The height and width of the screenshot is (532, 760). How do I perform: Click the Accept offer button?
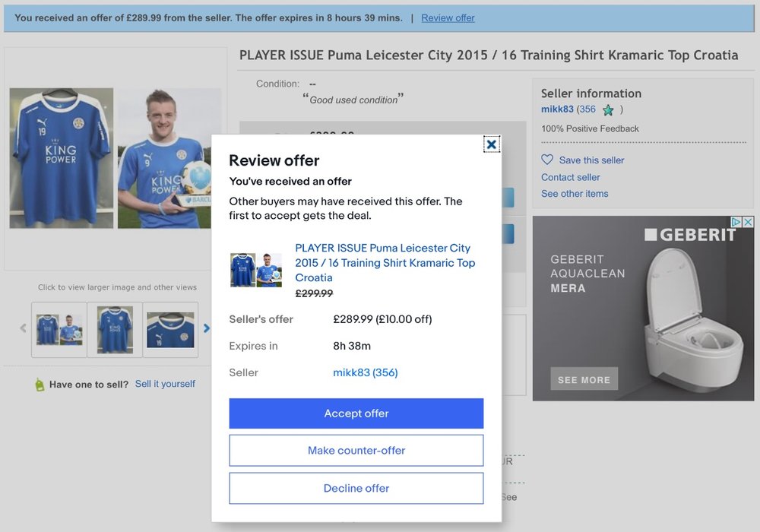tap(356, 413)
